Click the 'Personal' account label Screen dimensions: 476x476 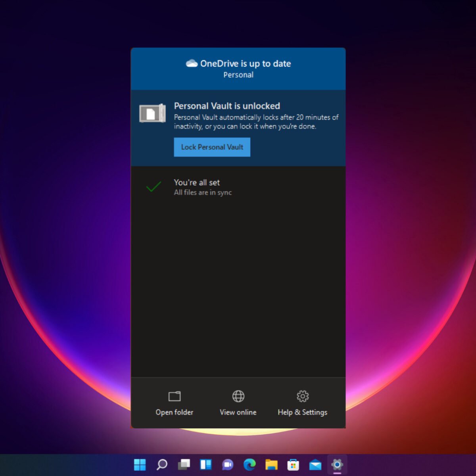238,75
